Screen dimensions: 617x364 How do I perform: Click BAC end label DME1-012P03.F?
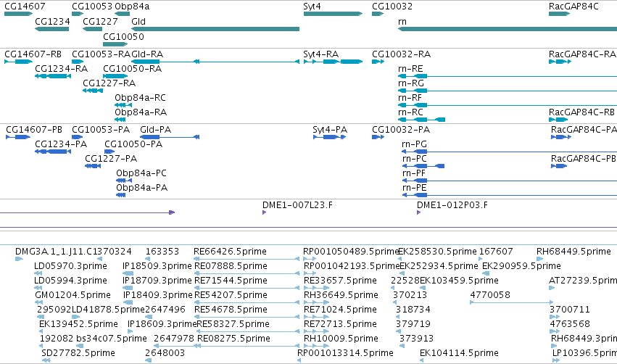click(x=452, y=205)
